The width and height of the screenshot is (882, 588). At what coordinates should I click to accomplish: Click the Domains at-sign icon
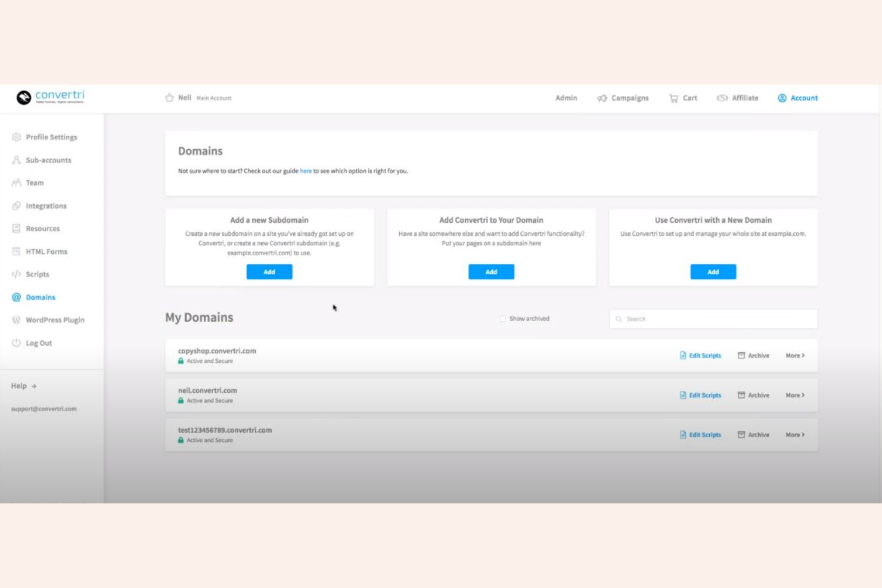pyautogui.click(x=17, y=297)
